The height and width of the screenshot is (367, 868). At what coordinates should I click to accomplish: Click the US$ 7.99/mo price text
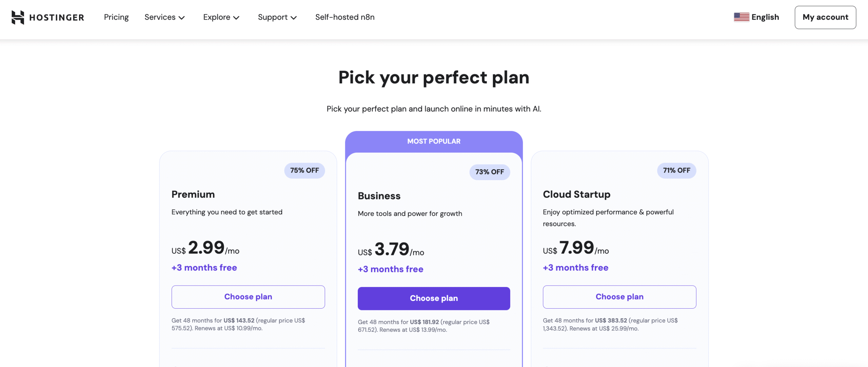[575, 249]
